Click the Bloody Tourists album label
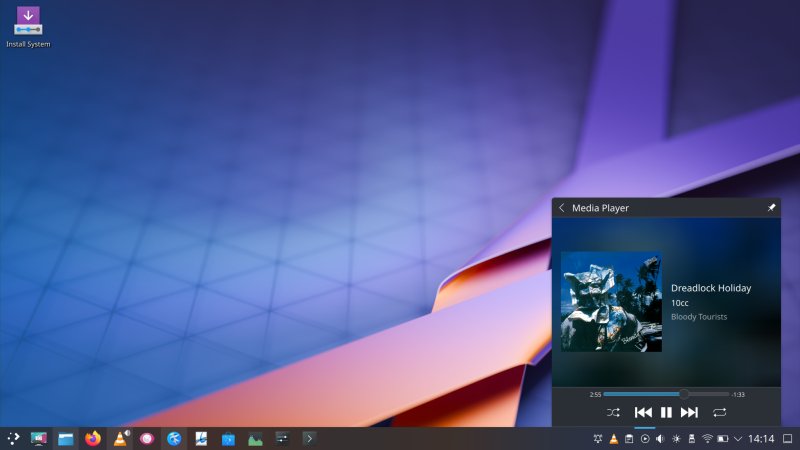 point(699,317)
